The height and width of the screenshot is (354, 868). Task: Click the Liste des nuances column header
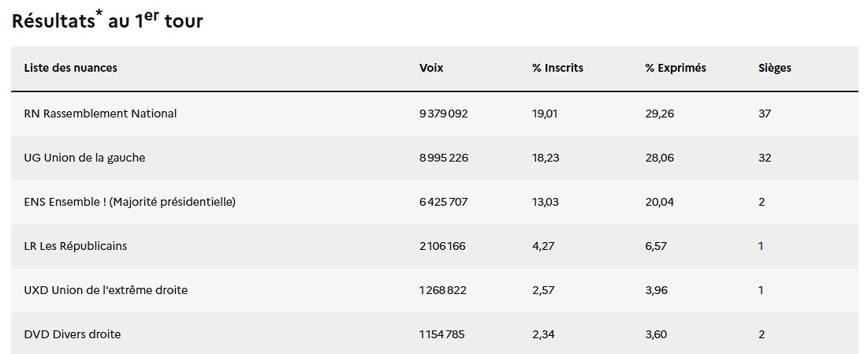71,68
